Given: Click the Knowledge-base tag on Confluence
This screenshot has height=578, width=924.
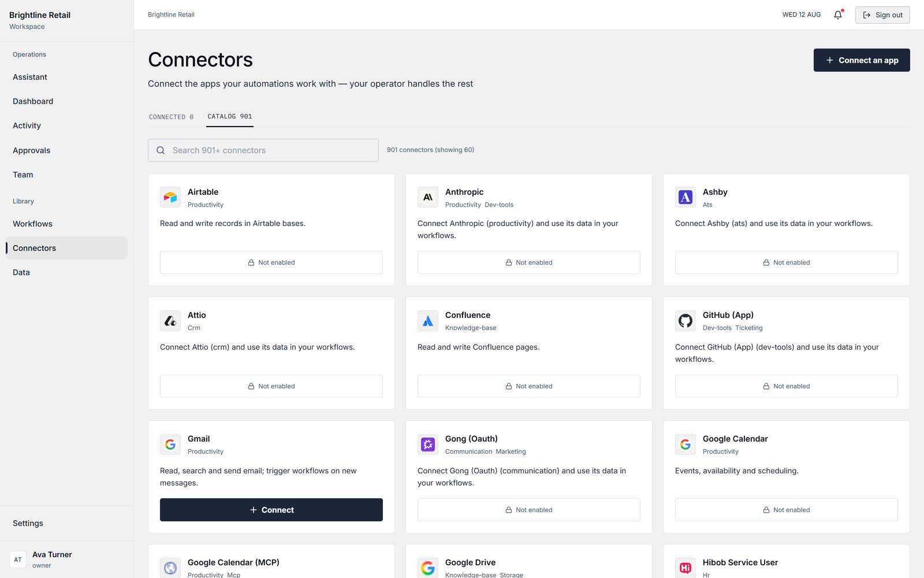Looking at the screenshot, I should [471, 328].
